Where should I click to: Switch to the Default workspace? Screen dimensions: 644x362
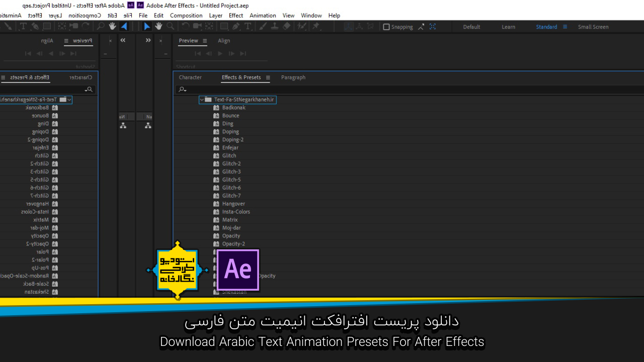(471, 27)
